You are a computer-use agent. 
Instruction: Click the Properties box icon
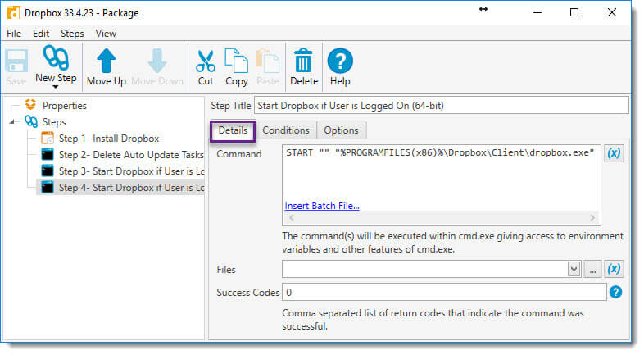31,105
